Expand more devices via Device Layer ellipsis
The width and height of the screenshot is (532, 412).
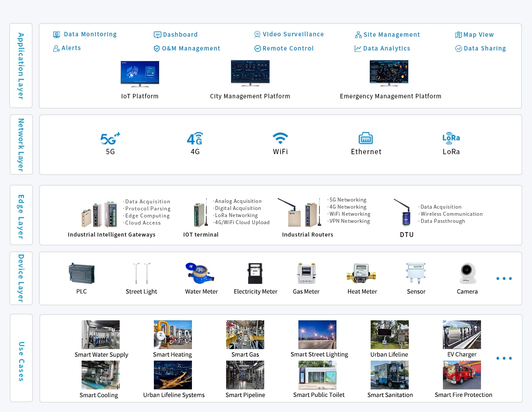504,279
